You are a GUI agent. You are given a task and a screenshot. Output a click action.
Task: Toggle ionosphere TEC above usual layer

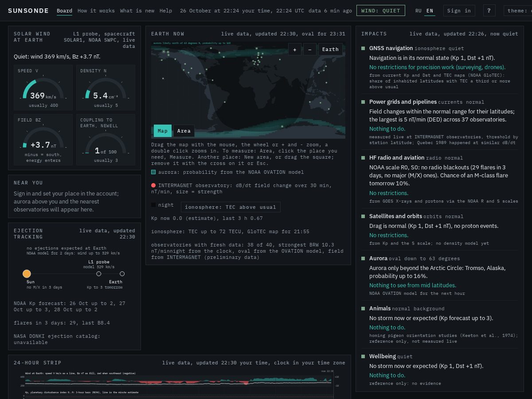231,207
